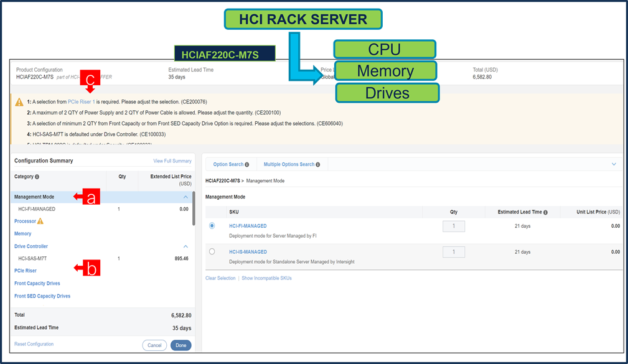Click the quantity field for HCI-FI-MANAGED
The height and width of the screenshot is (364, 628).
(454, 226)
